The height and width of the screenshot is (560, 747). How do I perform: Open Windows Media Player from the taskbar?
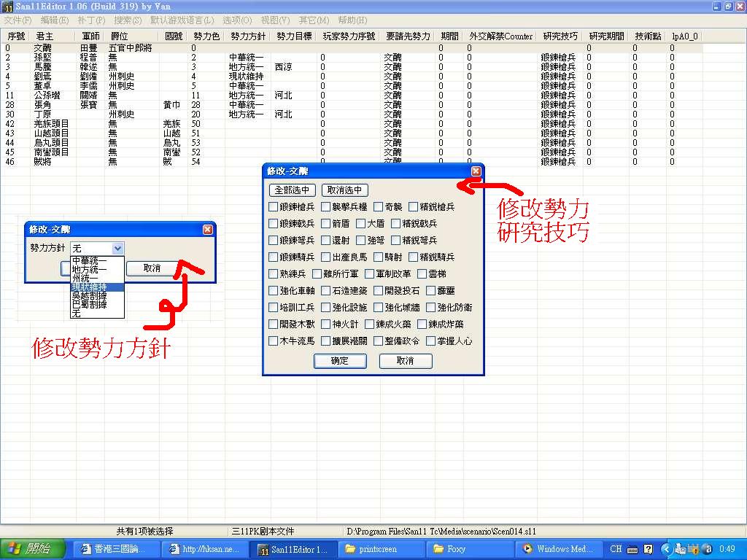coord(557,548)
